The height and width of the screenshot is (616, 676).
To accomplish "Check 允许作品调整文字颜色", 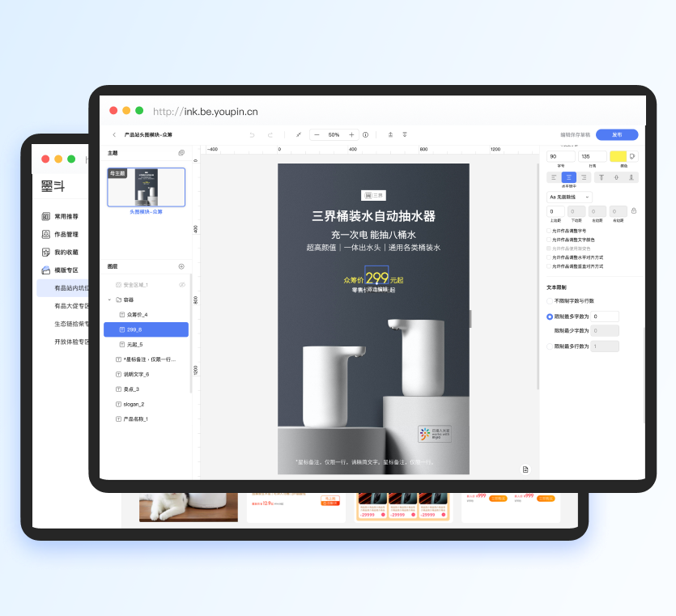I will (549, 240).
